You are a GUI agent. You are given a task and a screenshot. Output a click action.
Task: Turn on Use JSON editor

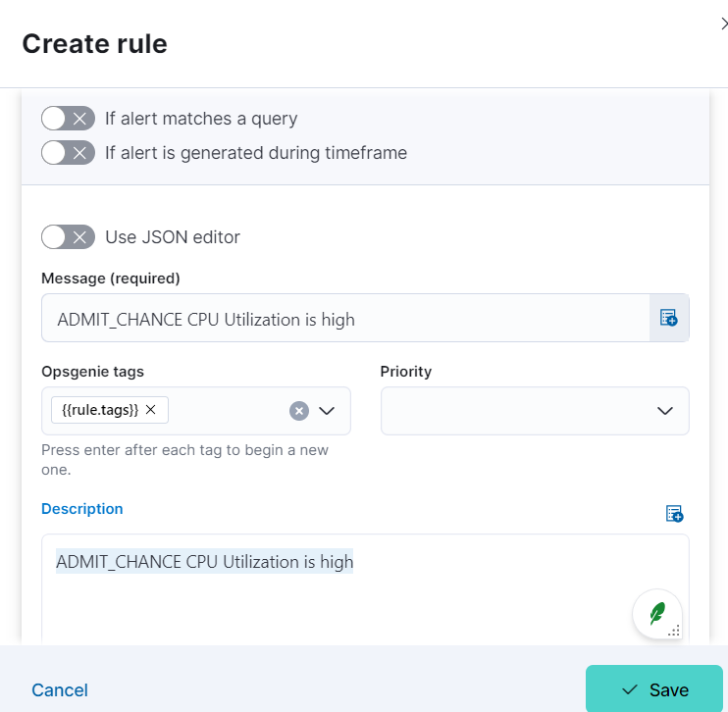coord(68,237)
